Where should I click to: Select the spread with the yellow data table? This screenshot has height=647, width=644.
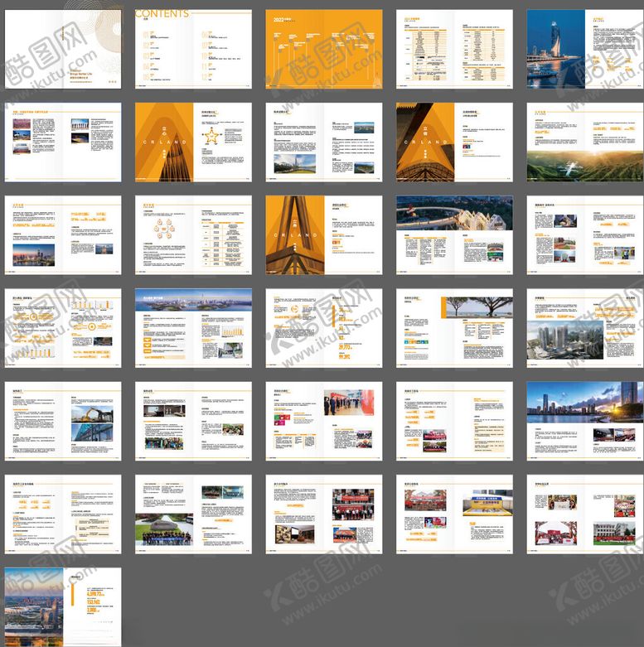click(454, 49)
